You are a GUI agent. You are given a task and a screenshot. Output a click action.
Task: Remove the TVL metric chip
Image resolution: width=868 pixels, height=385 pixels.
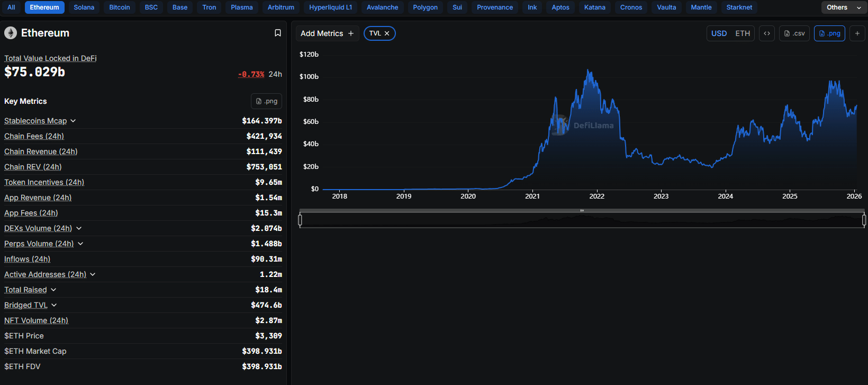tap(387, 33)
